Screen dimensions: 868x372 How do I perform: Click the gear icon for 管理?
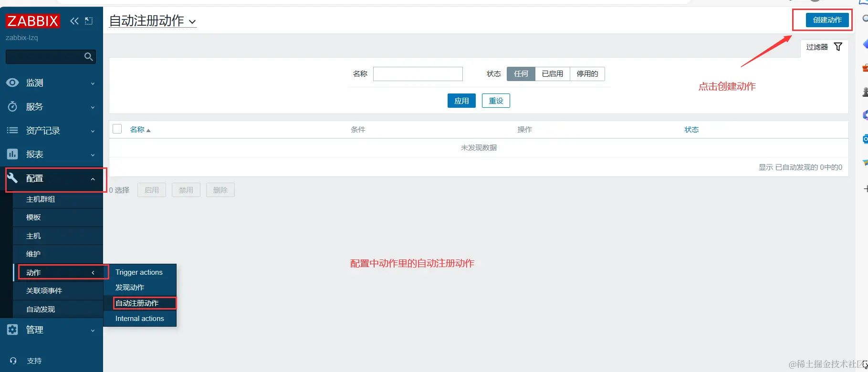point(12,330)
